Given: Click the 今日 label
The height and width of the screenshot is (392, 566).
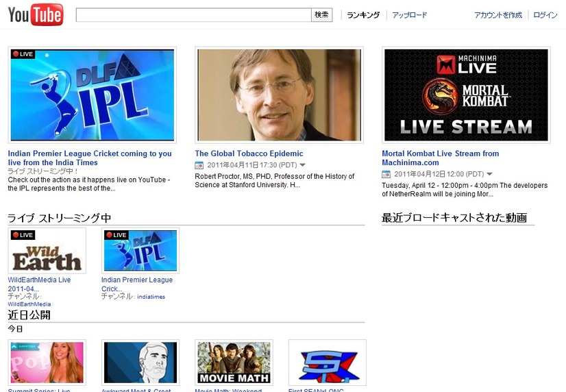Looking at the screenshot, I should [15, 329].
